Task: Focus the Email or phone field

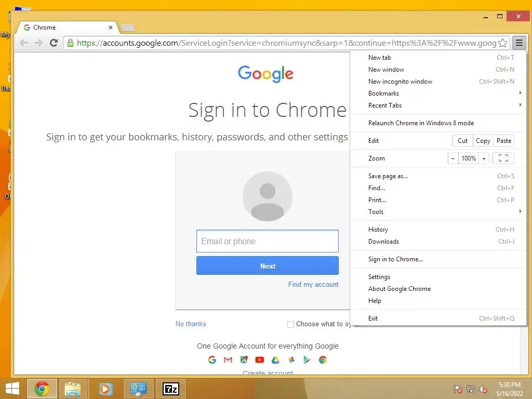Action: pos(268,241)
